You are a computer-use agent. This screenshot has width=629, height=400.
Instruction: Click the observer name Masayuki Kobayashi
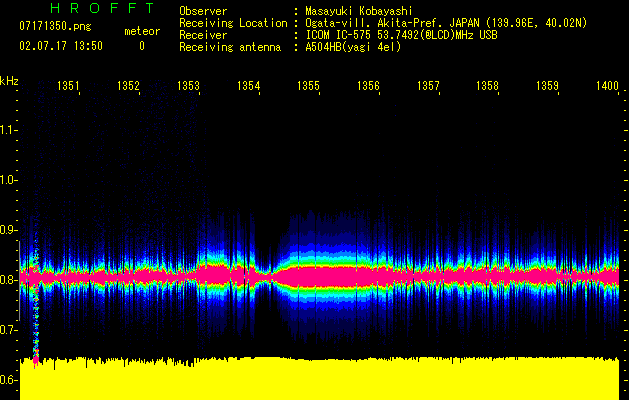359,11
